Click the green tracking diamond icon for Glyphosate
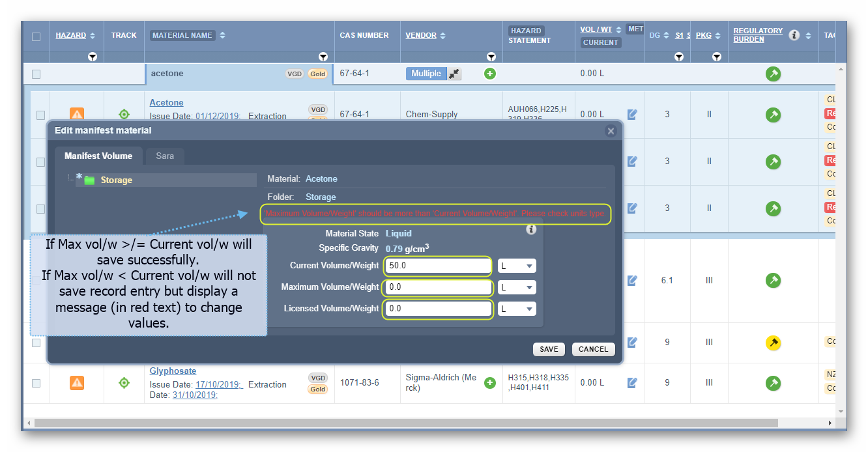The height and width of the screenshot is (452, 868). point(124,383)
